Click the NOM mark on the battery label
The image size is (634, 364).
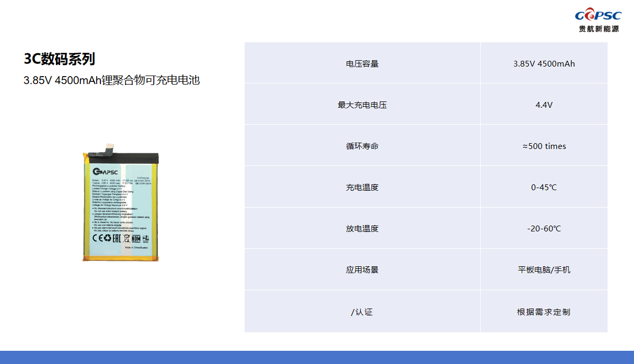click(x=136, y=238)
